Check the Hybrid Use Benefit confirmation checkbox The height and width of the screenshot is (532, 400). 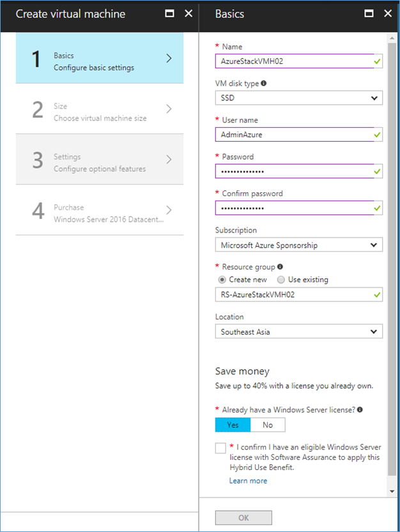tap(220, 448)
